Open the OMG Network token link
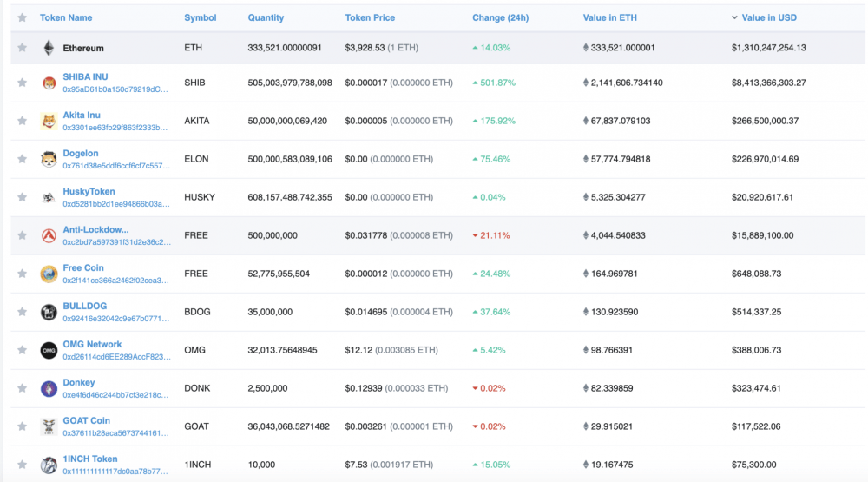This screenshot has width=868, height=482. coord(92,345)
